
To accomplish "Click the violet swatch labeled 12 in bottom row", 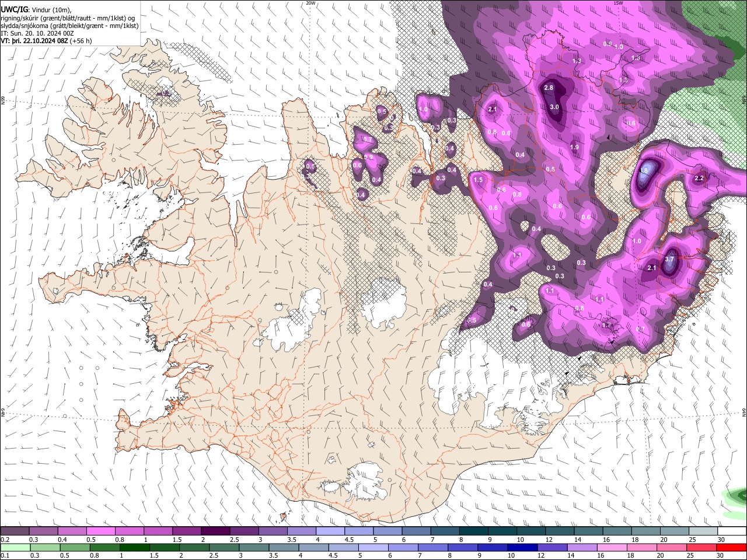I will (x=551, y=547).
